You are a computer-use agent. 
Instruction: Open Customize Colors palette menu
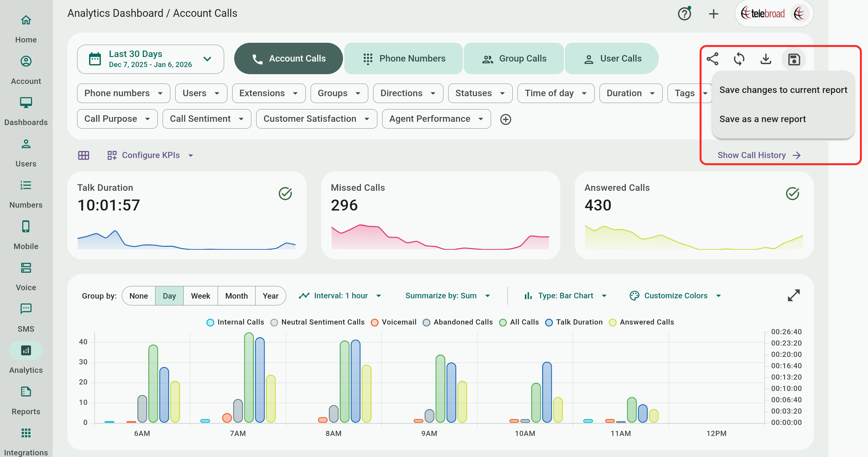[x=675, y=296]
